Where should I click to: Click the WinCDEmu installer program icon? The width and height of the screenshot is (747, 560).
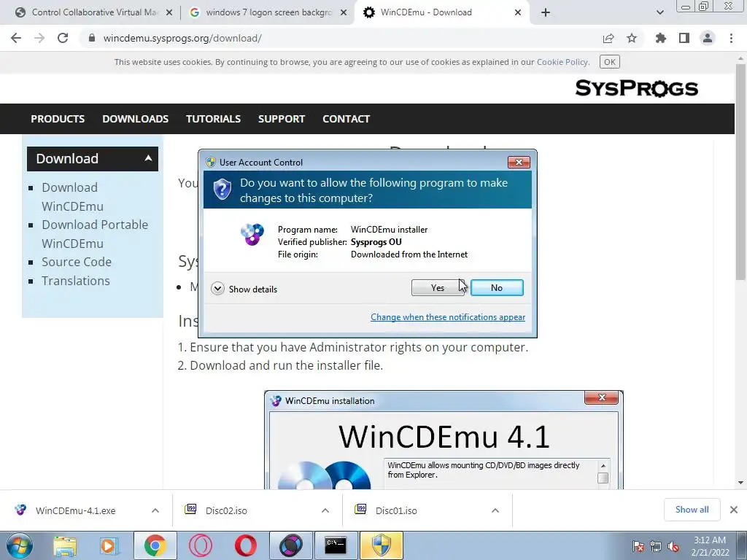tap(252, 235)
